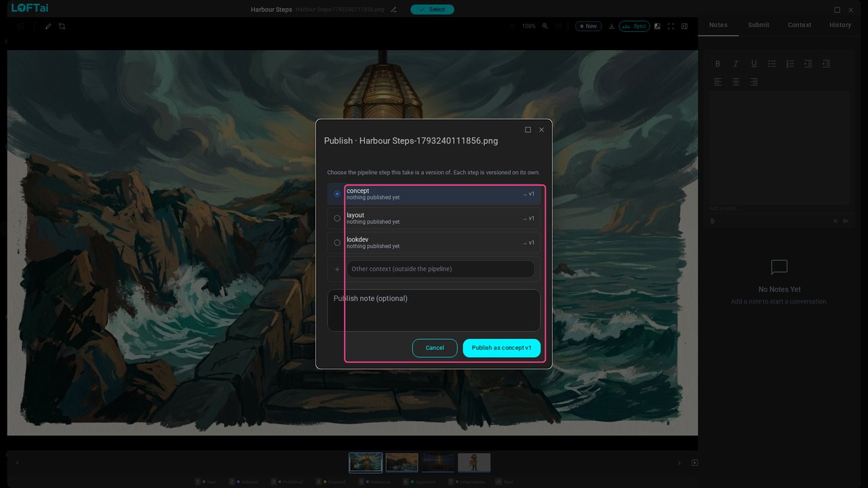Download the image with the download icon
Image resolution: width=868 pixels, height=488 pixels.
612,26
